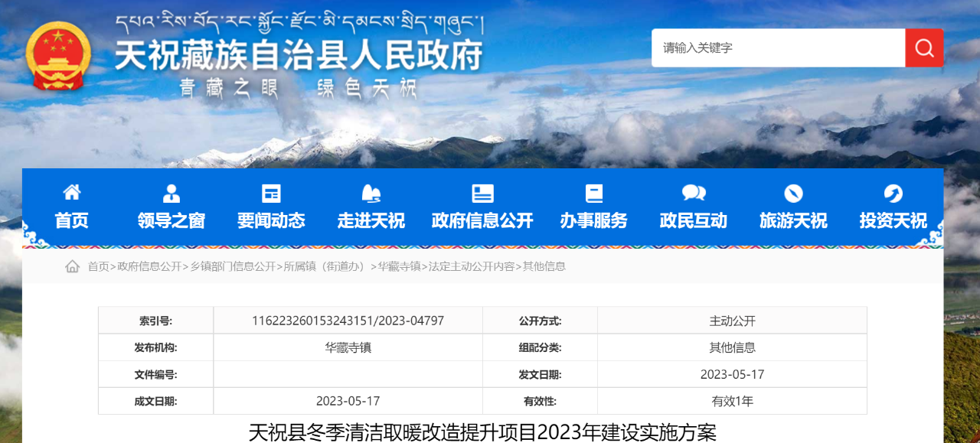Image resolution: width=980 pixels, height=443 pixels.
Task: Click the red search magnifier button
Action: tap(924, 48)
